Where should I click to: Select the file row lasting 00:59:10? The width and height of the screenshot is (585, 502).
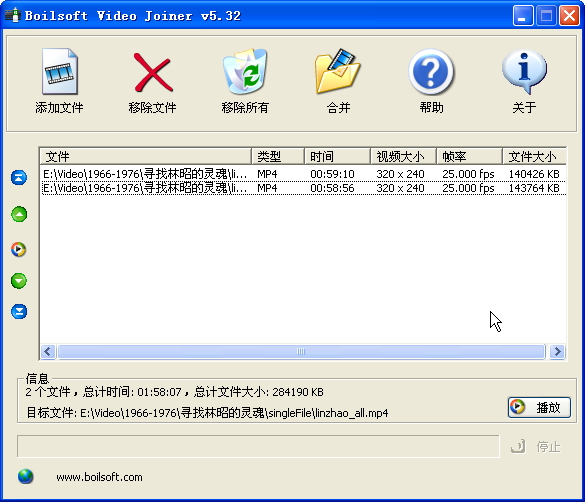coord(303,174)
